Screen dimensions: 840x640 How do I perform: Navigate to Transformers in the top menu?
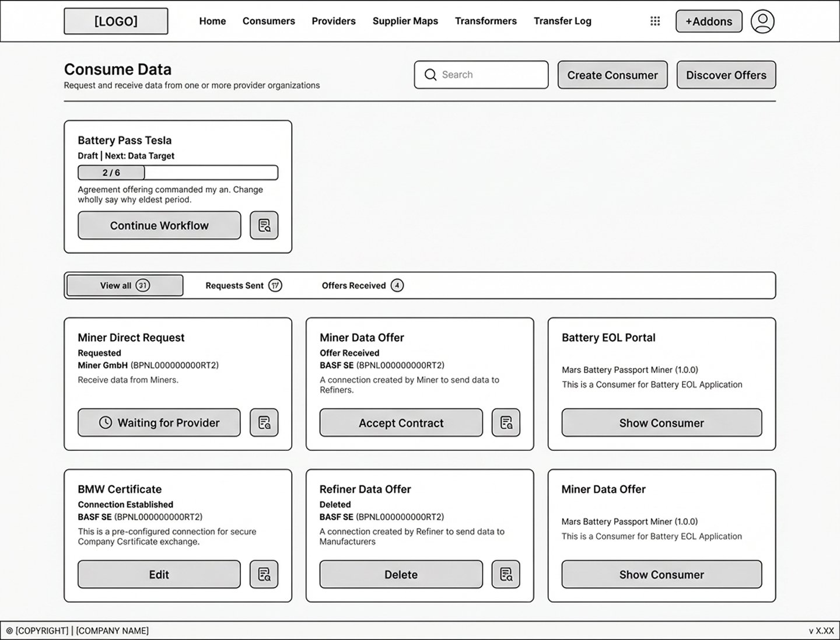click(x=486, y=21)
